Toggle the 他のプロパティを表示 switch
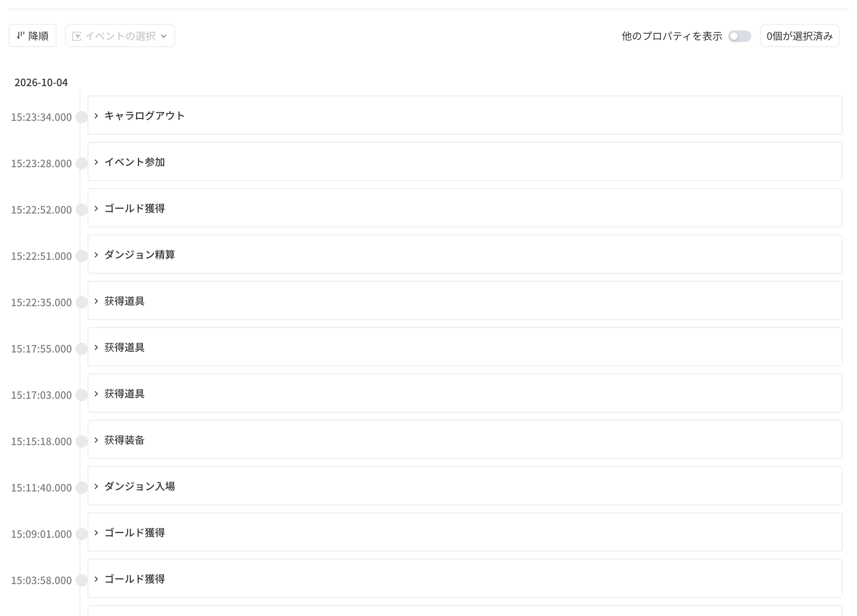Viewport: 857px width, 616px height. pyautogui.click(x=739, y=36)
